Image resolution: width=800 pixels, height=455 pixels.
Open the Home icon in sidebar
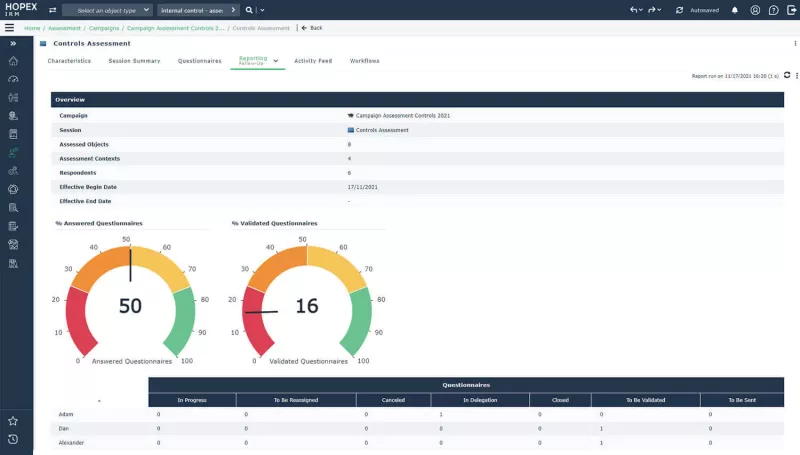13,61
